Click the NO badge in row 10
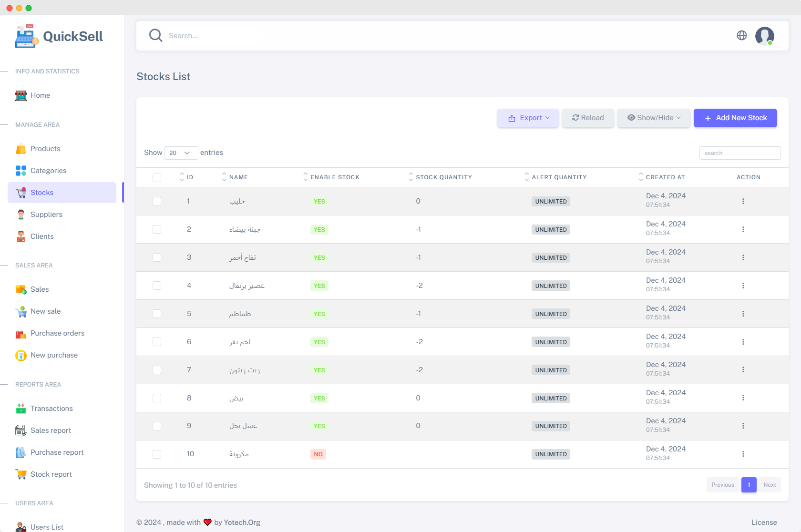Image resolution: width=801 pixels, height=532 pixels. (x=318, y=454)
